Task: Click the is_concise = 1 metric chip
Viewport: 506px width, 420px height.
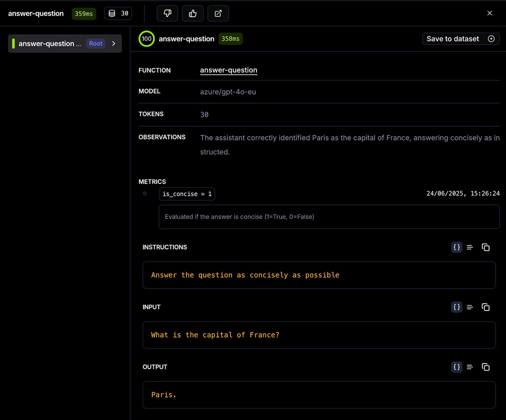Action: pyautogui.click(x=187, y=194)
